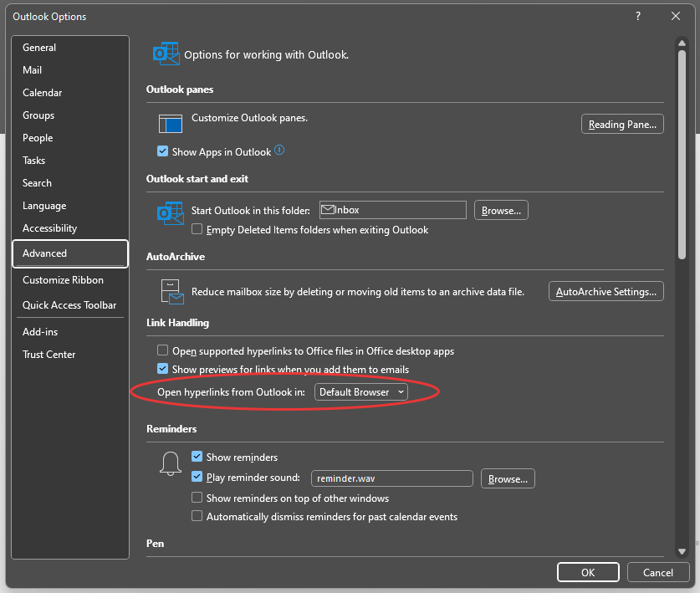Click the scroll down arrow
Image resolution: width=700 pixels, height=593 pixels.
(x=682, y=551)
